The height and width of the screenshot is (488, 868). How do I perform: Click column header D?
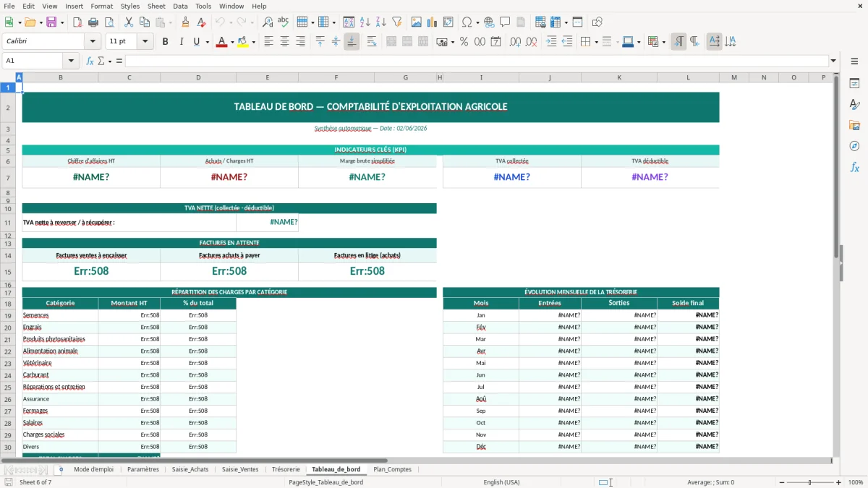pyautogui.click(x=198, y=77)
